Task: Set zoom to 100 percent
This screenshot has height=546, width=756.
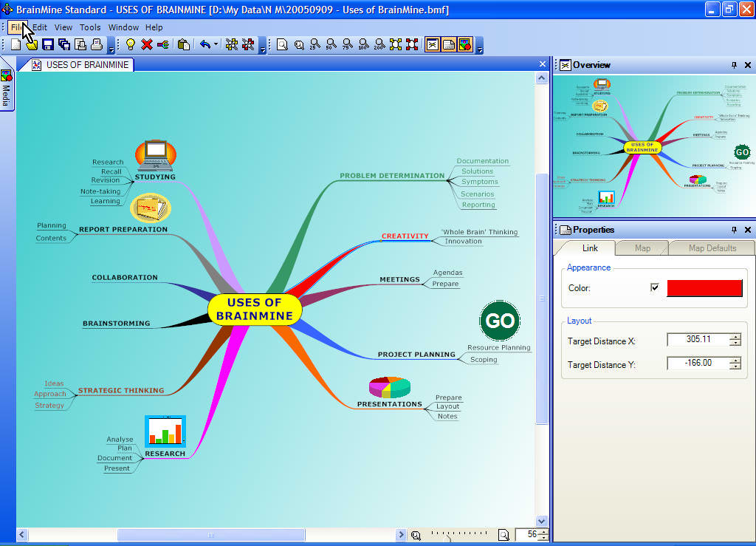Action: 363,45
